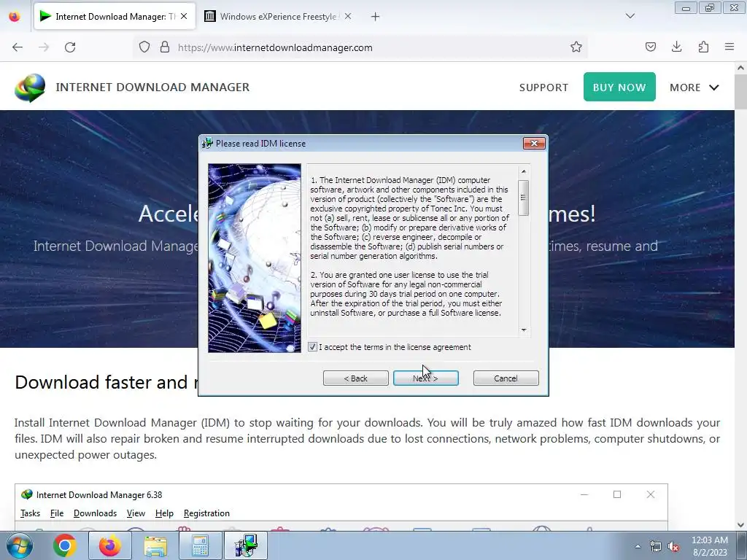This screenshot has height=560, width=747.
Task: Click the page scrollbar up arrow
Action: point(741,68)
